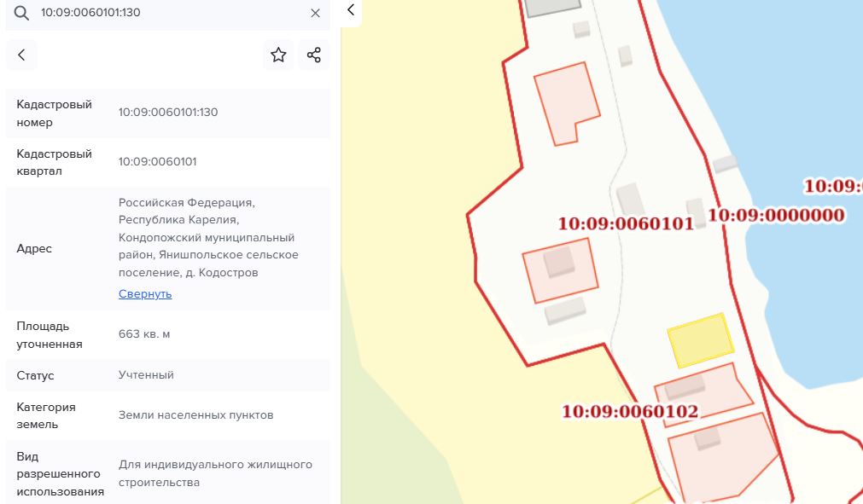Select cadastral quarter value 10:09:0060101
Image resolution: width=863 pixels, height=504 pixels.
[x=157, y=161]
